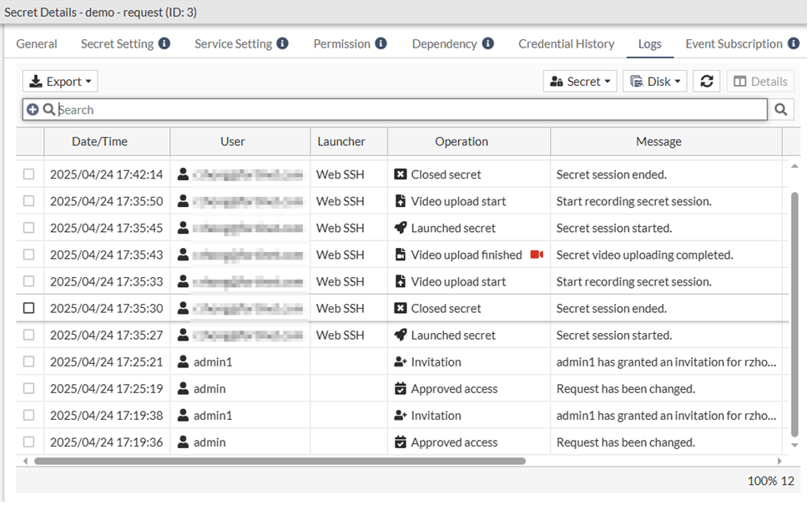Viewport: 812px width, 505px height.
Task: Expand the Secret filter dropdown
Action: pos(580,82)
